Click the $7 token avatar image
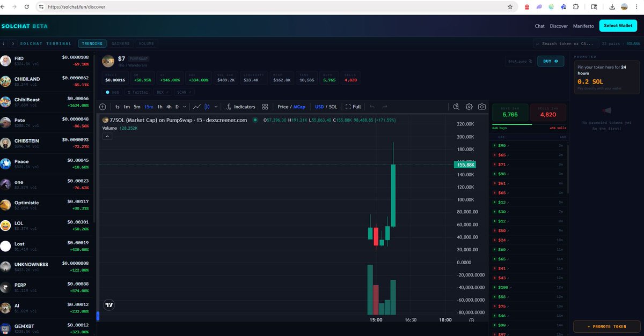This screenshot has height=336, width=644. pyautogui.click(x=108, y=61)
